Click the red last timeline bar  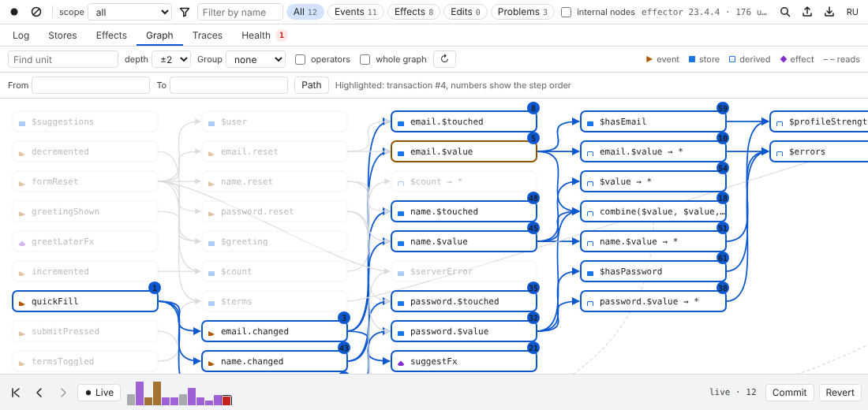(226, 401)
